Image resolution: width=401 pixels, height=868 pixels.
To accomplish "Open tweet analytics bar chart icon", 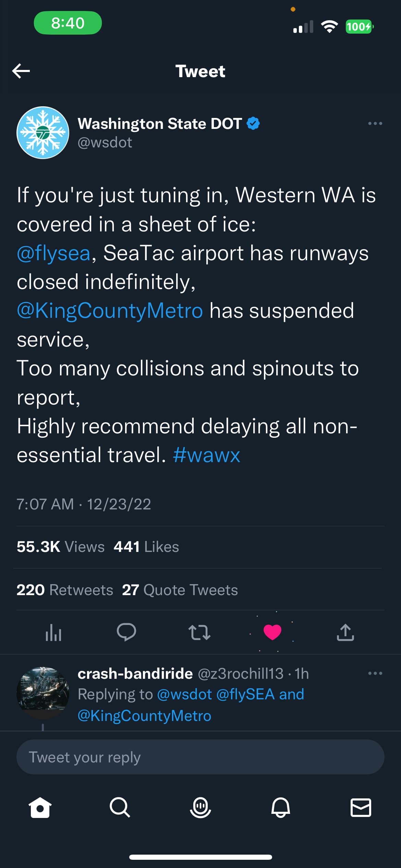I will point(53,632).
